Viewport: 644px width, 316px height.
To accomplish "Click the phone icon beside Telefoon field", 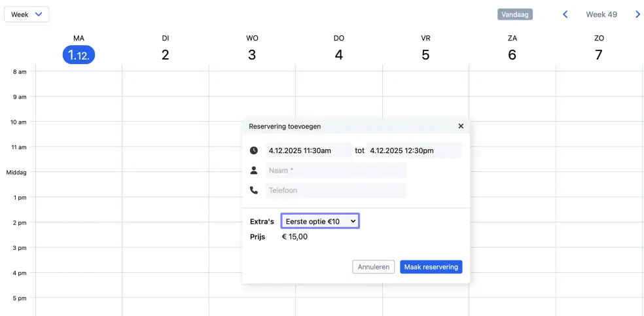I will pos(254,190).
